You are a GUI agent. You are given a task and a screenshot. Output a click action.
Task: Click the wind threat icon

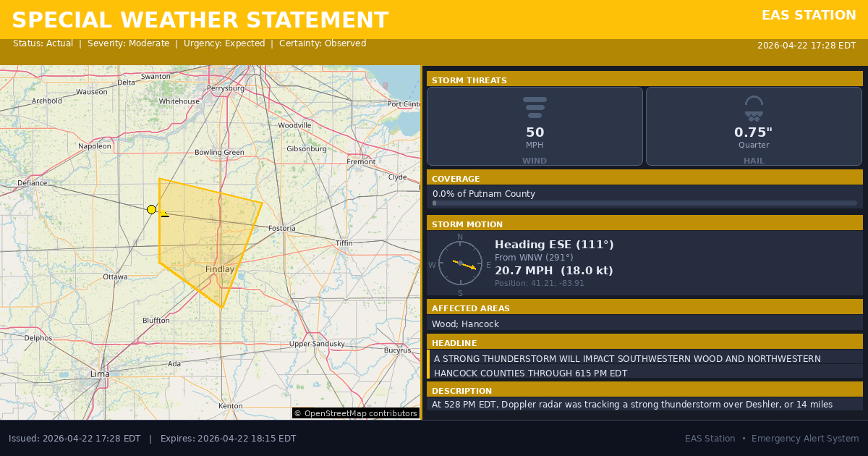[x=535, y=107]
